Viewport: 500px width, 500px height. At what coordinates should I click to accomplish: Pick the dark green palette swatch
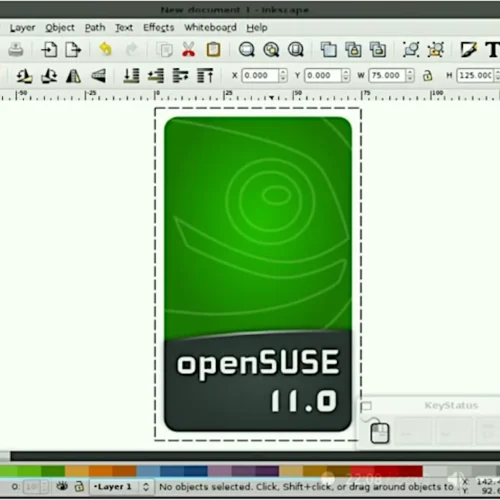pos(53,471)
